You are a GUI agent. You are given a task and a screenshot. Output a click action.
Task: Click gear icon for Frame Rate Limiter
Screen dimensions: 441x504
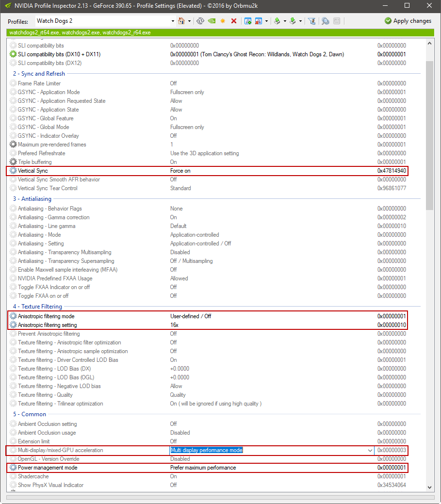click(13, 83)
